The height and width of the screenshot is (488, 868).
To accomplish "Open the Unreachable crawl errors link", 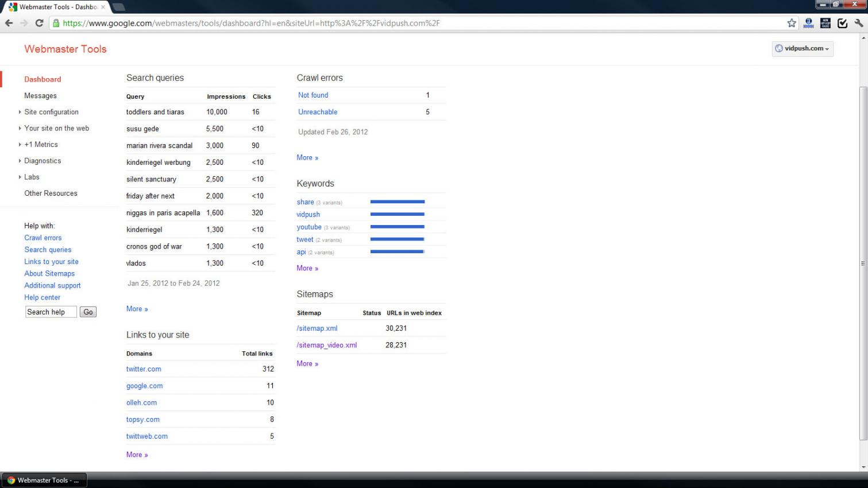I will point(318,112).
